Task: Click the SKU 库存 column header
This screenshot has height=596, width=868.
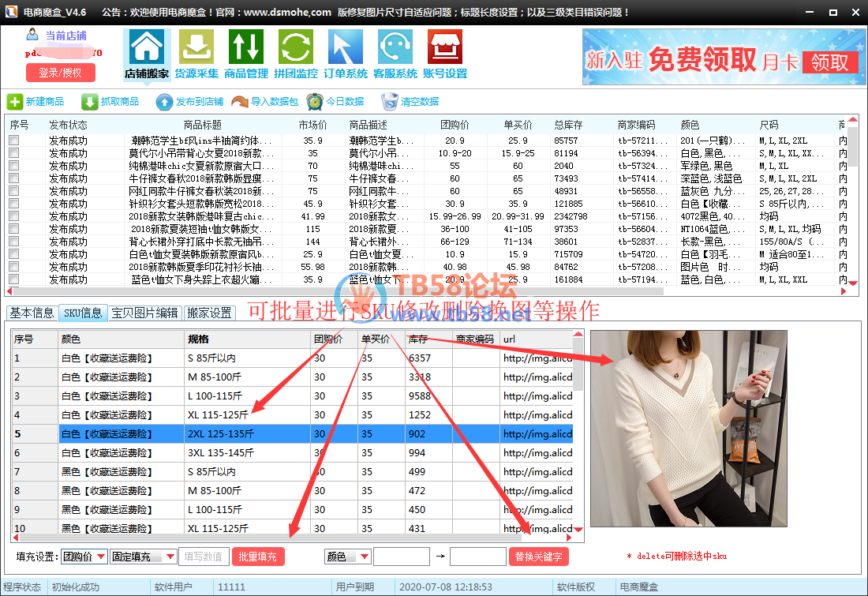Action: pyautogui.click(x=418, y=339)
